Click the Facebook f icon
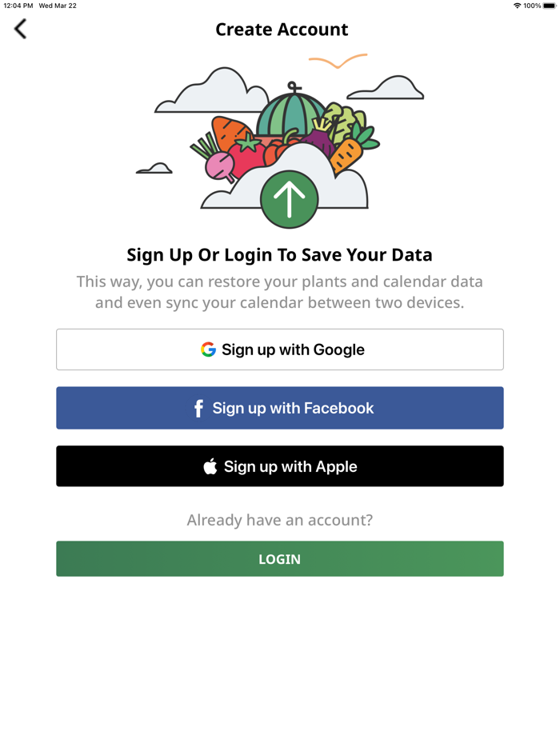This screenshot has height=747, width=560. (198, 408)
